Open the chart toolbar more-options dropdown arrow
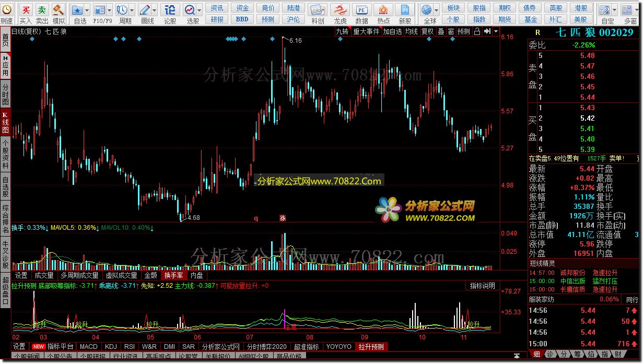Viewport: 644px width, 364px height. click(496, 31)
